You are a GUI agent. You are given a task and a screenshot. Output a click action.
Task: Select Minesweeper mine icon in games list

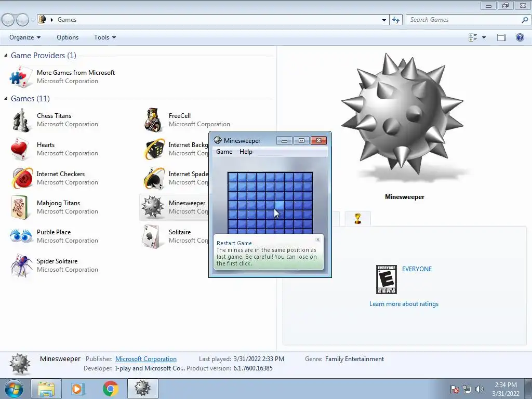point(152,207)
